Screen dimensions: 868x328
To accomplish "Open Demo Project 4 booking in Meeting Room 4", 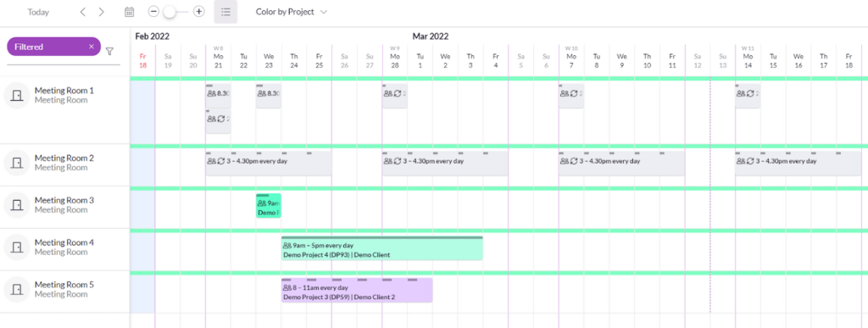I will tap(382, 248).
